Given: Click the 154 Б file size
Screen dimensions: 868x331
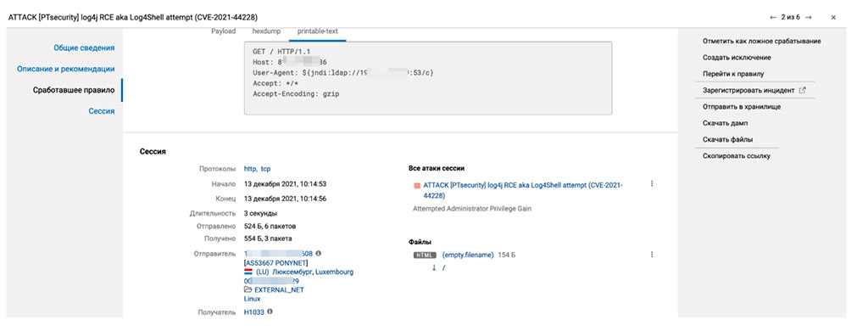Looking at the screenshot, I should (507, 255).
